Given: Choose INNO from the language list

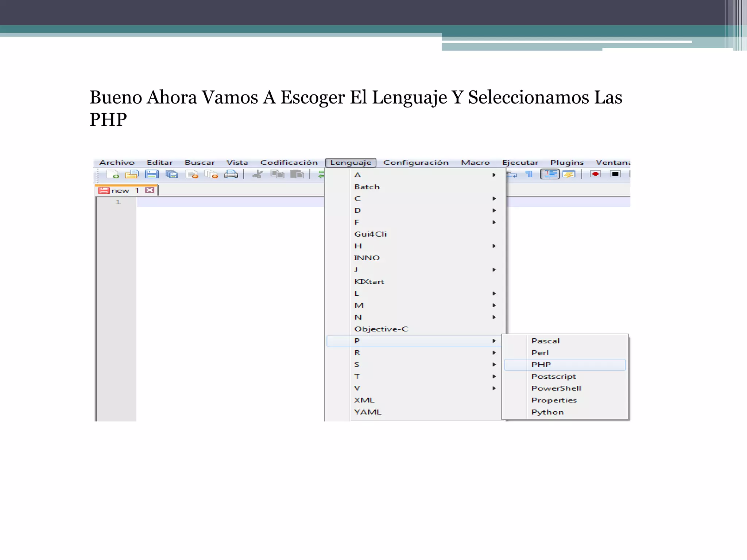Looking at the screenshot, I should [x=415, y=258].
